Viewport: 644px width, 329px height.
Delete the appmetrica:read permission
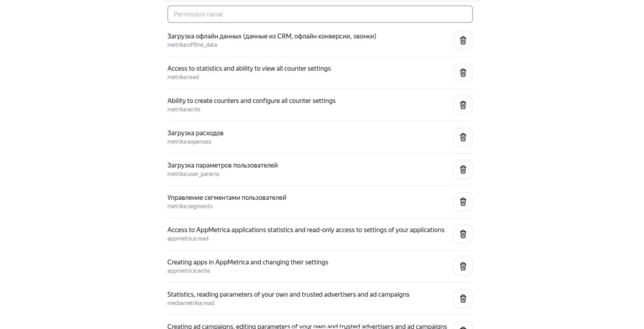click(x=463, y=234)
